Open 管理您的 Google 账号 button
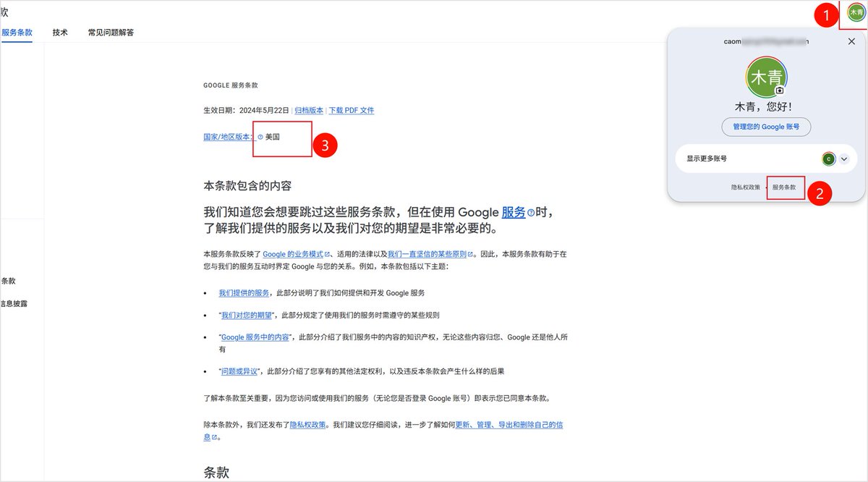Screen dimensions: 868x482 point(766,127)
